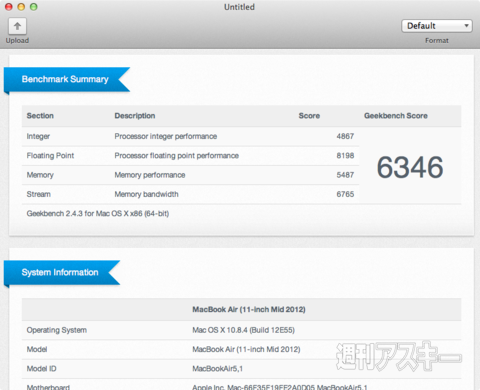480x390 pixels.
Task: Open the Default format dropdown
Action: pyautogui.click(x=437, y=26)
